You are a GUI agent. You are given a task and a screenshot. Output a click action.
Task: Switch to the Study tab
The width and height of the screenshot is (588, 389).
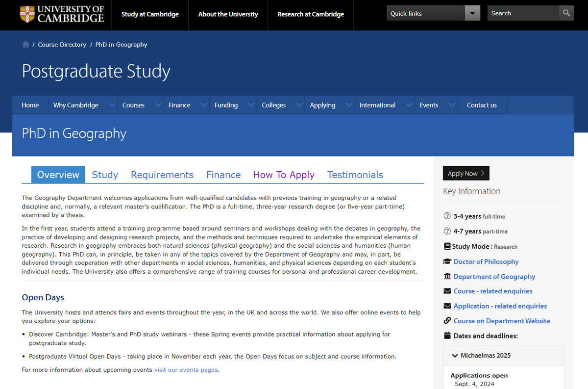(x=105, y=175)
